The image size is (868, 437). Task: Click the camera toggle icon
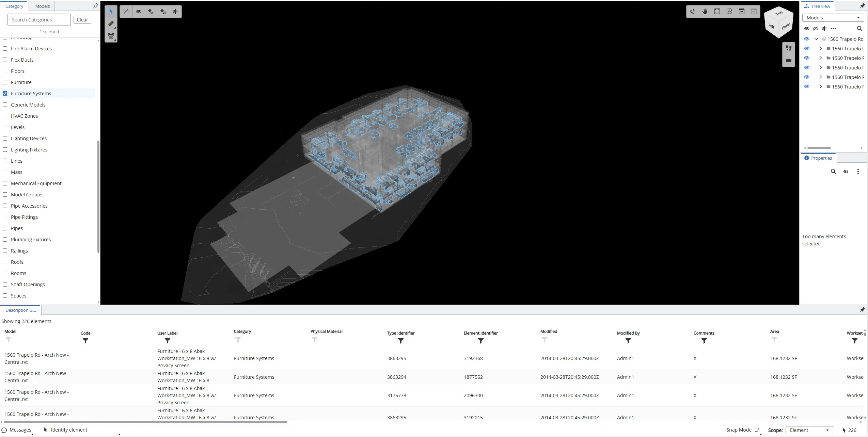point(788,61)
